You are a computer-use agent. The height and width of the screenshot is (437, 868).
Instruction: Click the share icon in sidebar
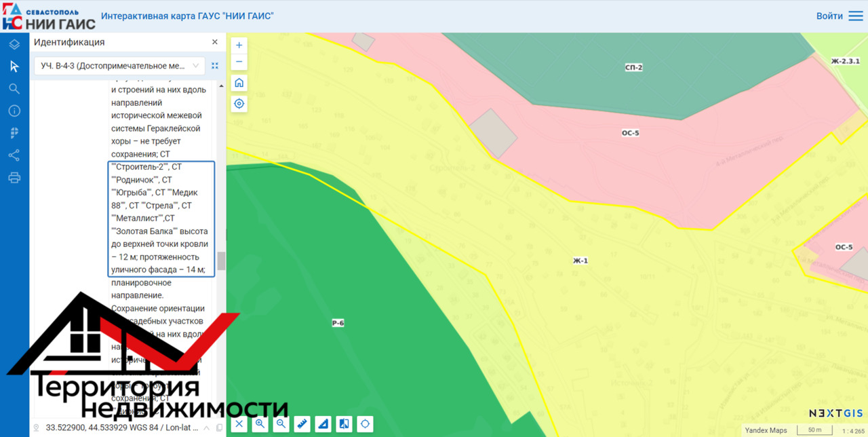(x=14, y=155)
